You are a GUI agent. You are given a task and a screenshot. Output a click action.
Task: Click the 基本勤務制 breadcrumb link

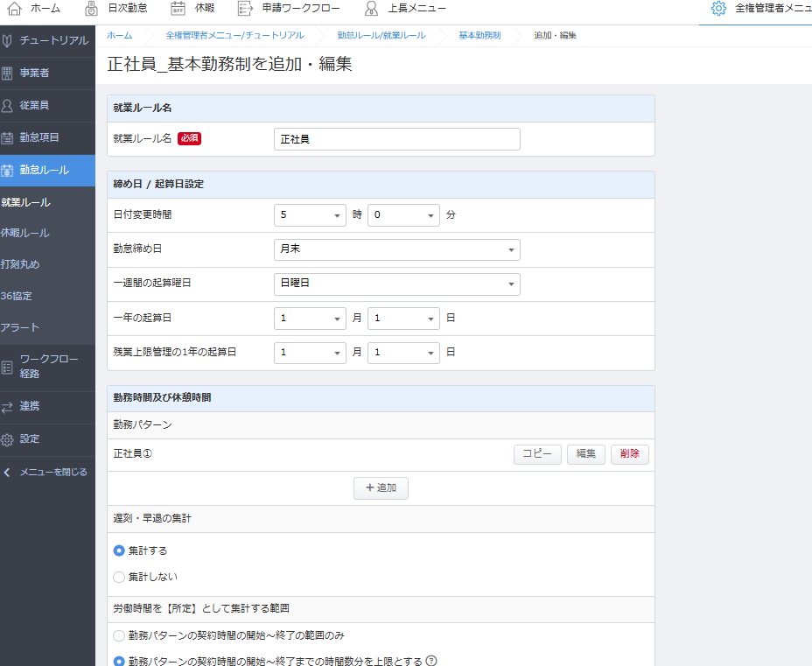point(479,35)
